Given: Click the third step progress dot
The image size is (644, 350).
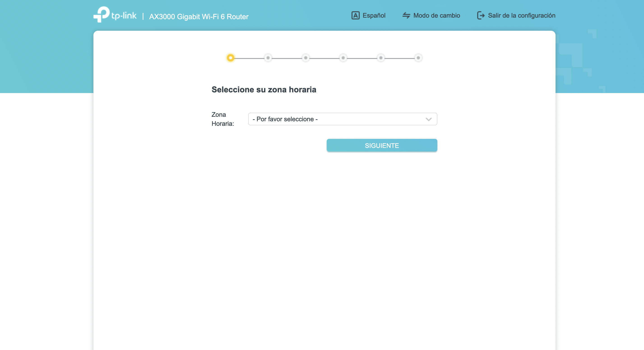Looking at the screenshot, I should tap(306, 58).
